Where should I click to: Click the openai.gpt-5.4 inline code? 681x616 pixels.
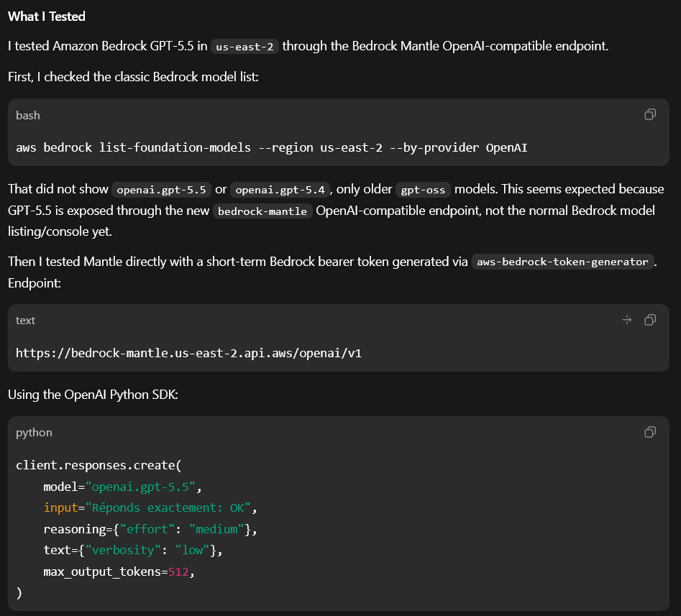[280, 190]
